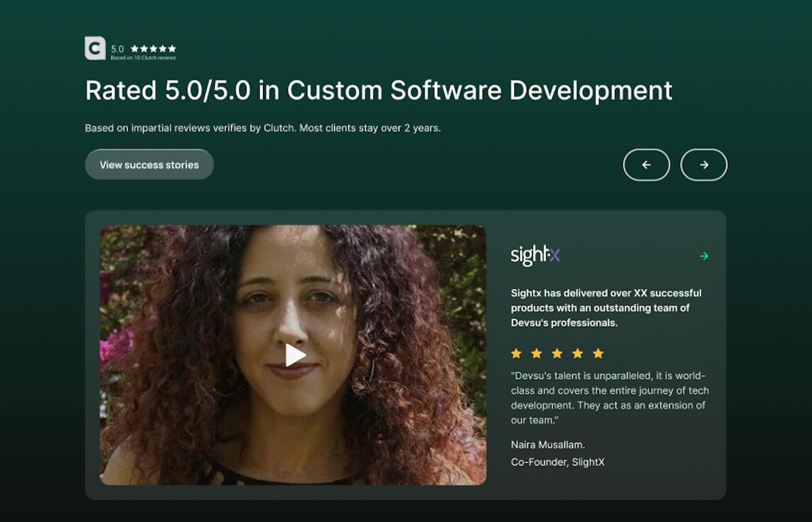Open the 'Based on 10 Clutch reviews' text

[143, 58]
